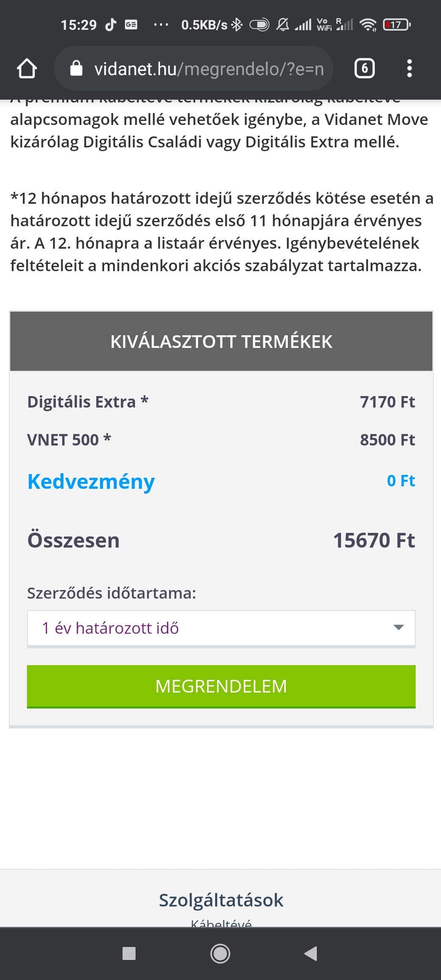Click the dropdown arrow next to 1 év határozott idő

coord(398,627)
